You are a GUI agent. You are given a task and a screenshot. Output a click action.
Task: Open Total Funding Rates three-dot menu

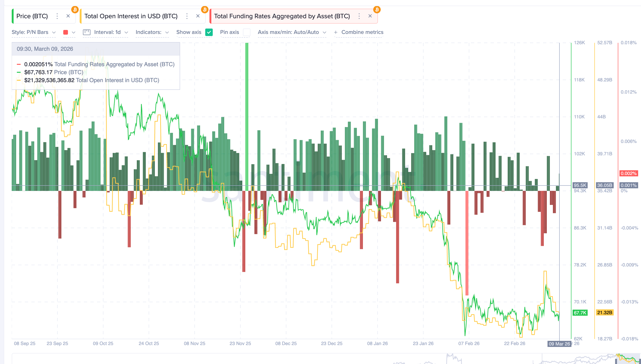pos(359,16)
